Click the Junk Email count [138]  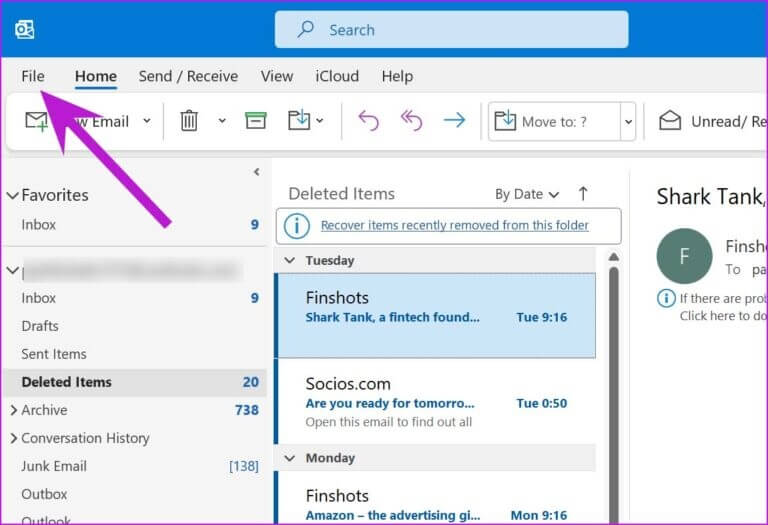(244, 466)
